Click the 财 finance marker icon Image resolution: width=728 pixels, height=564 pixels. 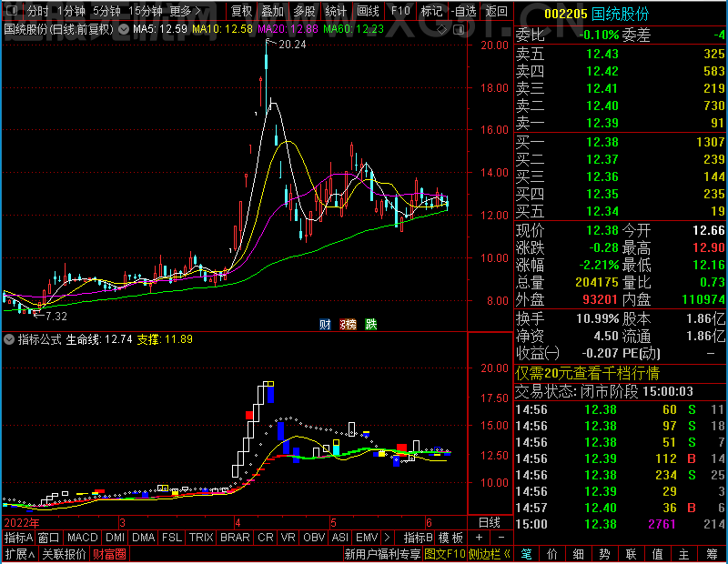325,324
